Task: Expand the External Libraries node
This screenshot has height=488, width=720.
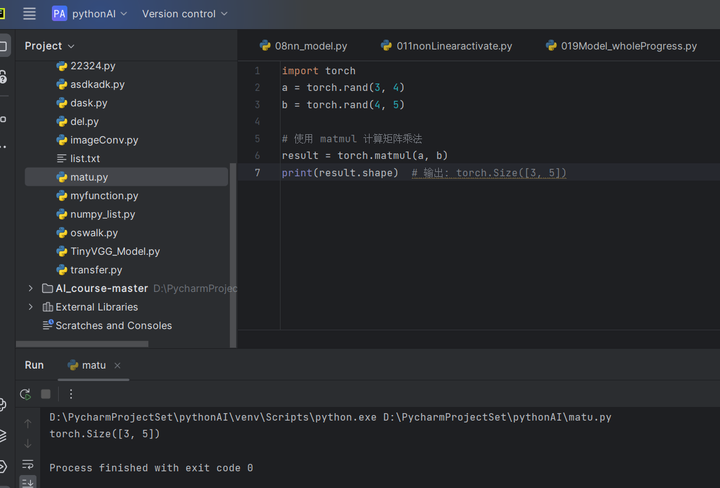Action: [x=31, y=307]
